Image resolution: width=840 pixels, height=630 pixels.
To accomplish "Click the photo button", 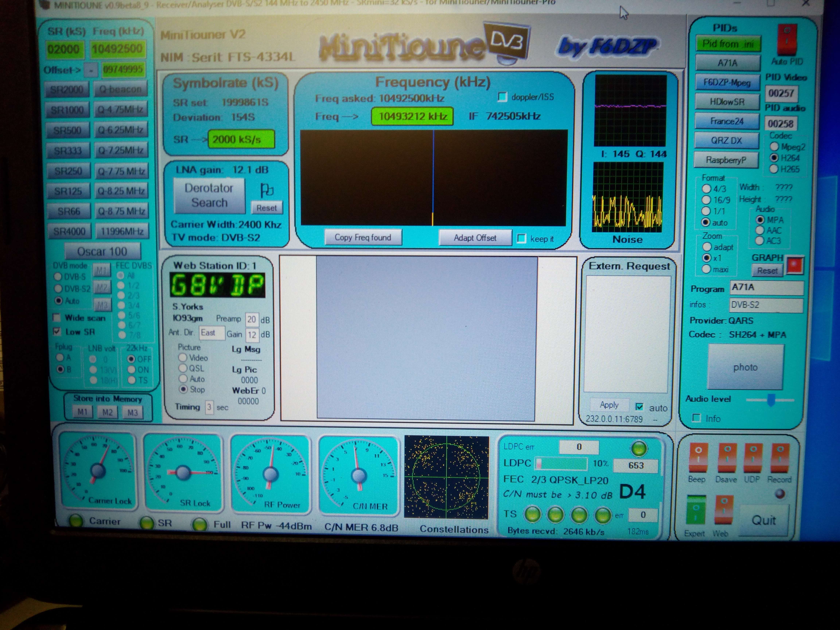I will click(745, 367).
